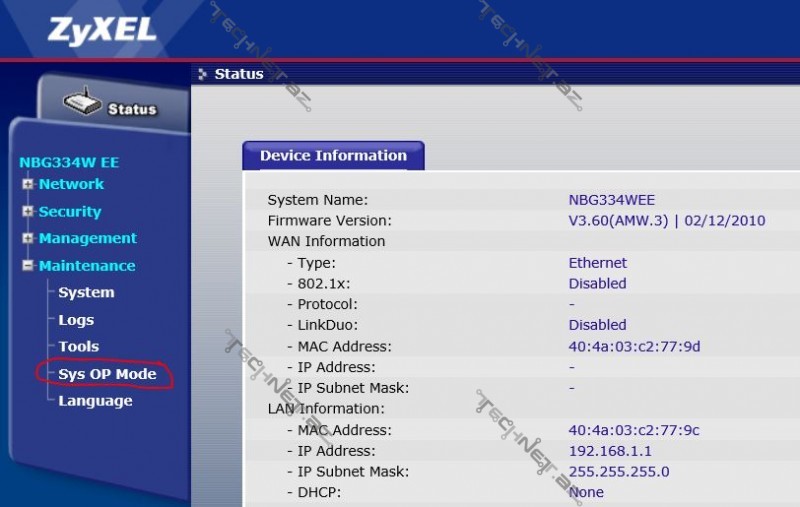Open System under Maintenance
Viewport: 800px width, 507px height.
coord(86,293)
